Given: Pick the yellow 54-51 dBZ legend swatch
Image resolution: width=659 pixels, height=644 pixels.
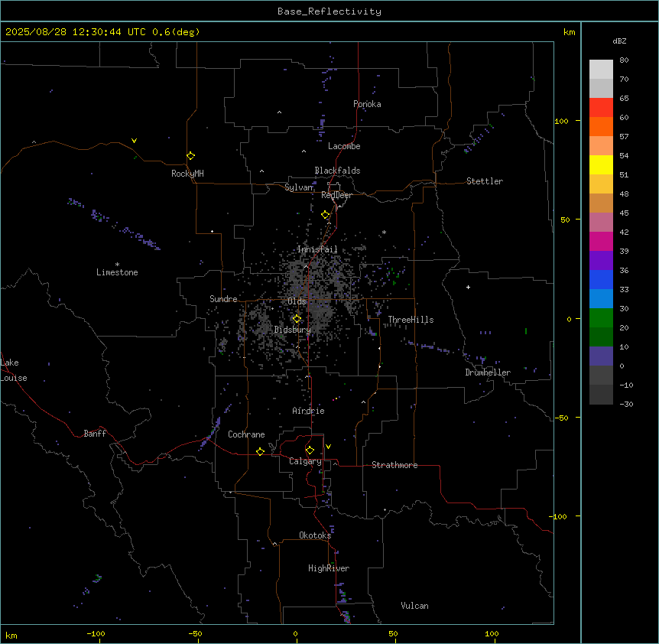Looking at the screenshot, I should tap(601, 164).
